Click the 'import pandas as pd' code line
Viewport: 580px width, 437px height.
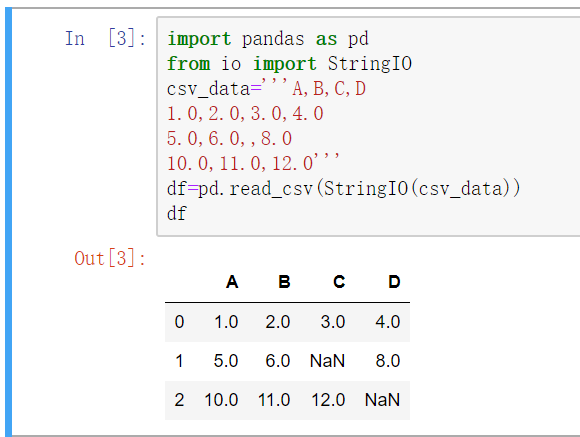click(x=268, y=39)
